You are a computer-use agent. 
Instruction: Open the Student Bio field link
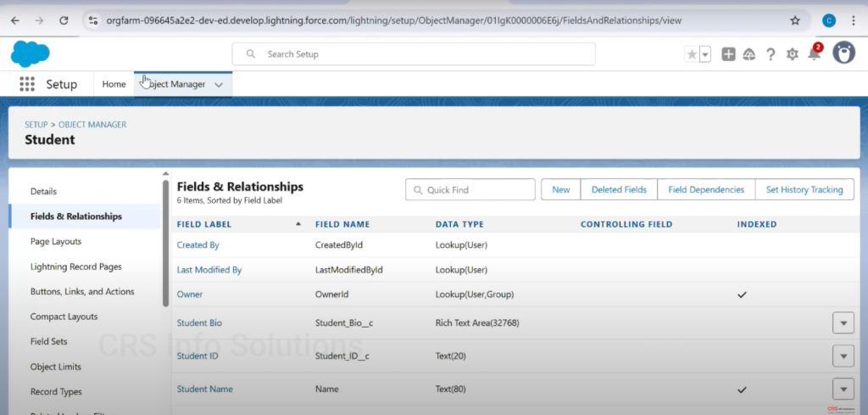point(199,322)
